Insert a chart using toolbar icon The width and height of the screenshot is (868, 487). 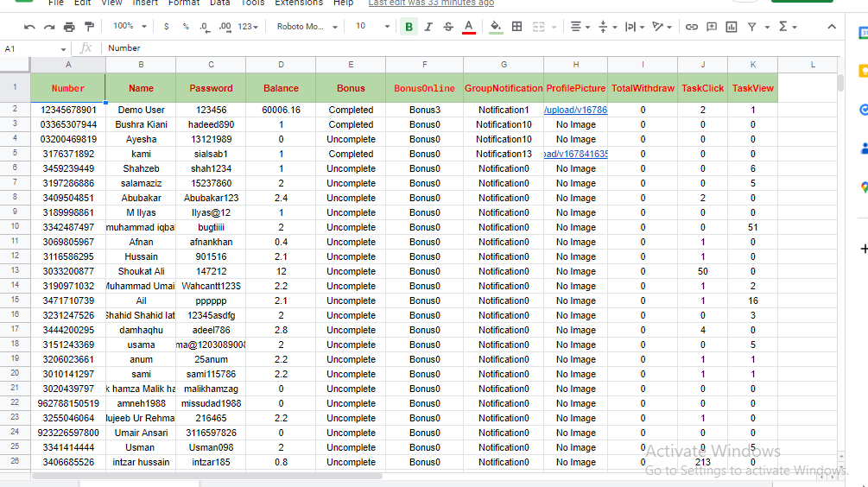tap(732, 27)
